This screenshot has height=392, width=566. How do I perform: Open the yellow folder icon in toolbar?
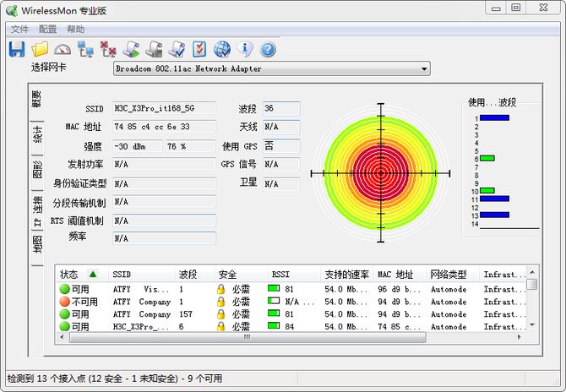[40, 49]
